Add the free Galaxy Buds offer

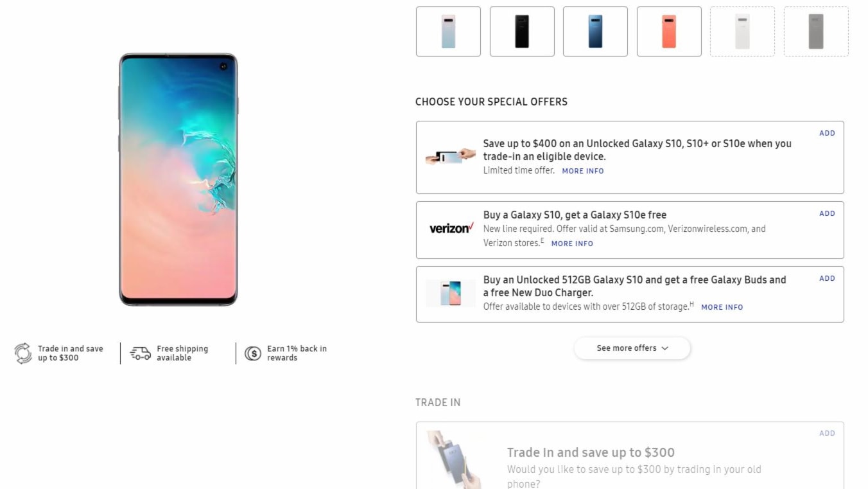(827, 279)
